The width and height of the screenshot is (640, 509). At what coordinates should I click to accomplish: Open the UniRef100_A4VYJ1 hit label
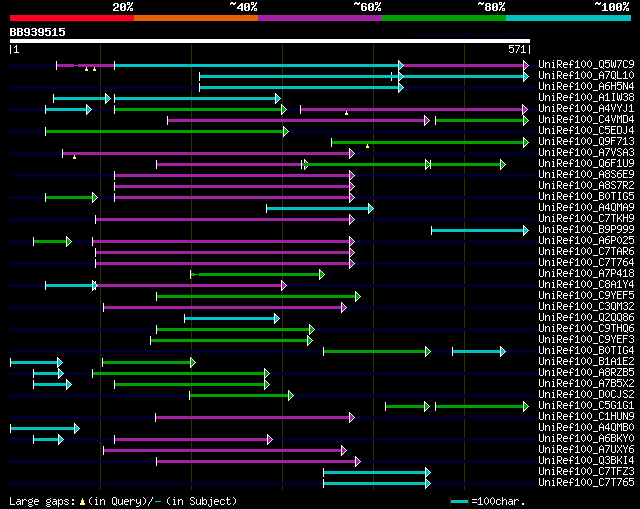pyautogui.click(x=586, y=108)
